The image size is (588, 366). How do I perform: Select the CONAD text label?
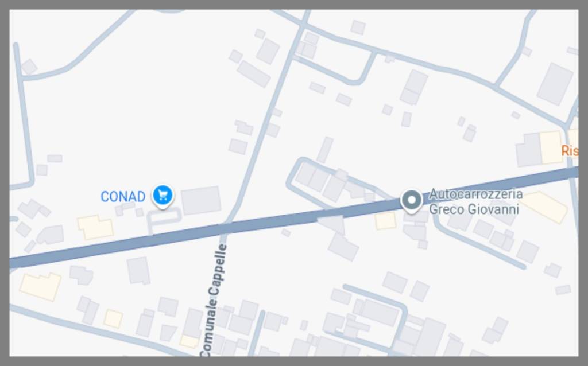point(123,197)
